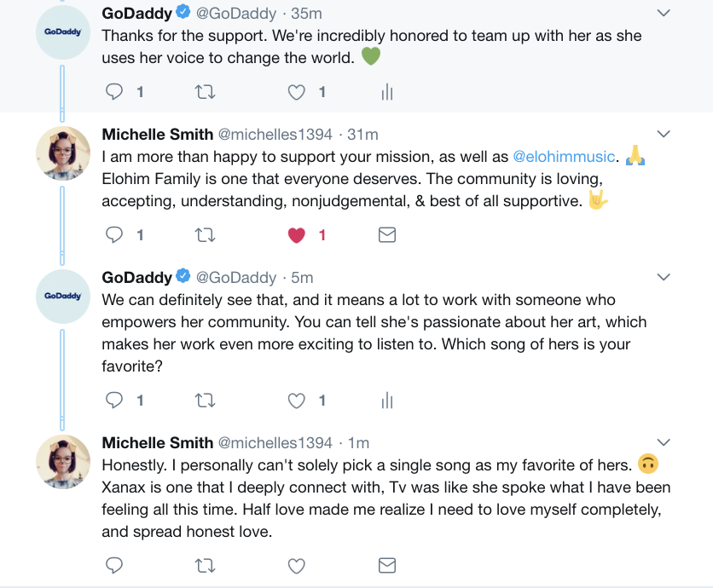713x588 pixels.
Task: Unlike Michelle Smith's 31m tweet red heart
Action: 296,235
